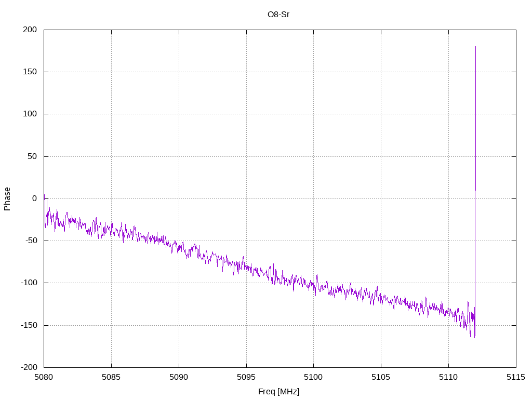The image size is (532, 399).
Task: Select the -100 y-axis tick label
Action: point(29,283)
